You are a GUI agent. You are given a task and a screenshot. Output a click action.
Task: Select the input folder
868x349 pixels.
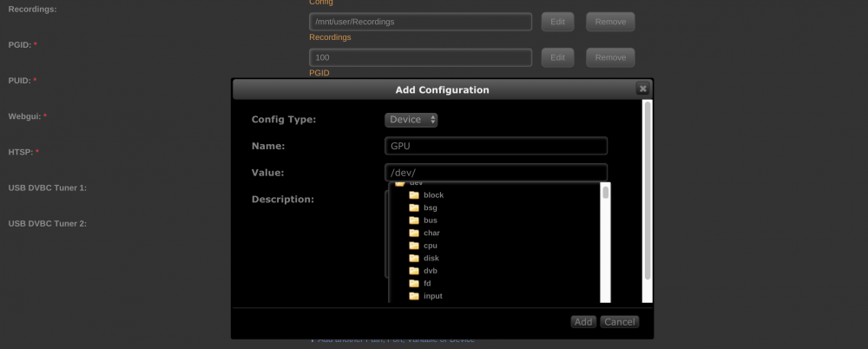pos(433,296)
